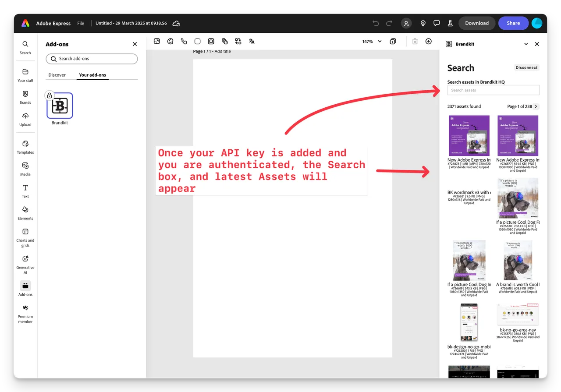
Task: Click the Redo arrow
Action: click(x=389, y=23)
